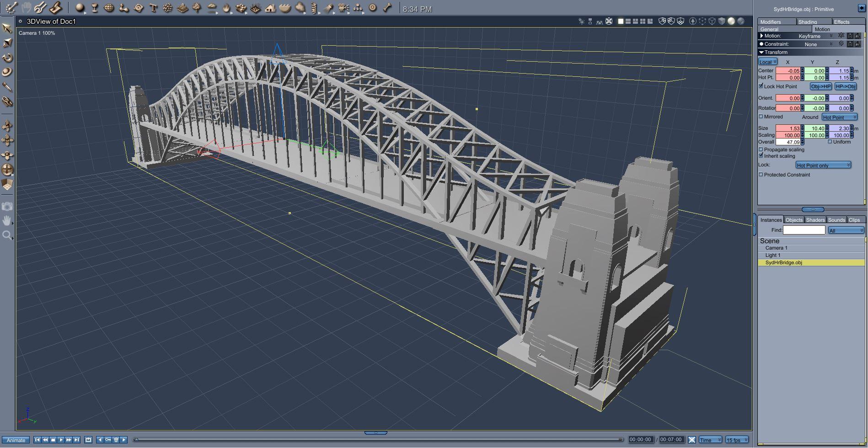Open the Local coordinate dropdown

click(x=768, y=62)
